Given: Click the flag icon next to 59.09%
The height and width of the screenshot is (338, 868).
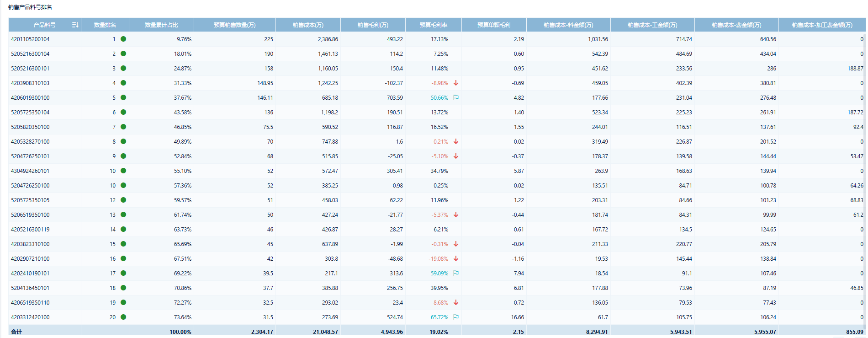Looking at the screenshot, I should click(x=456, y=274).
